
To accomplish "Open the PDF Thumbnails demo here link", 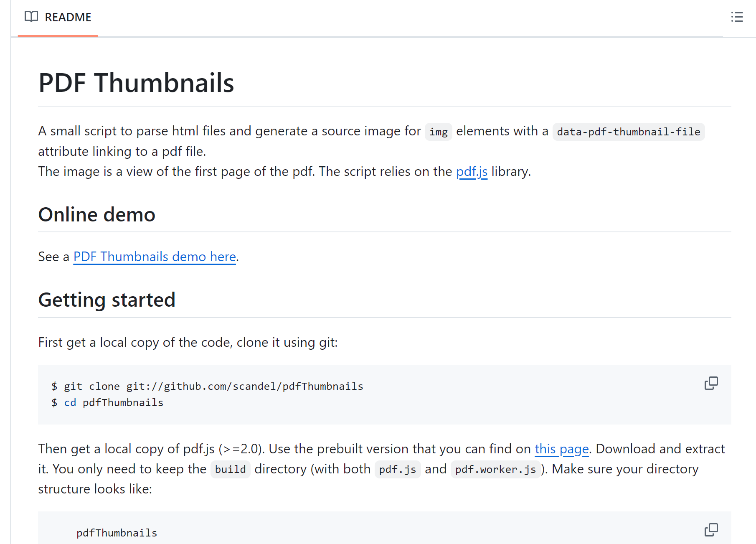I will (x=154, y=257).
